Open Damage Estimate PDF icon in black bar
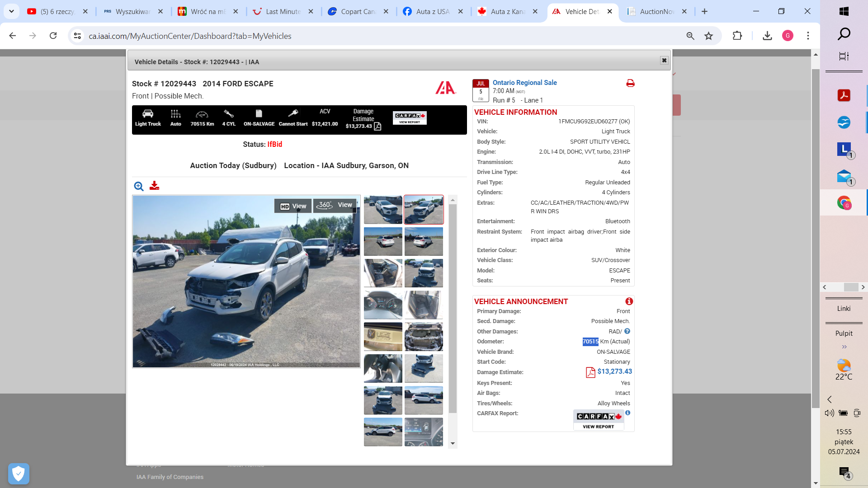868x488 pixels. tap(377, 127)
